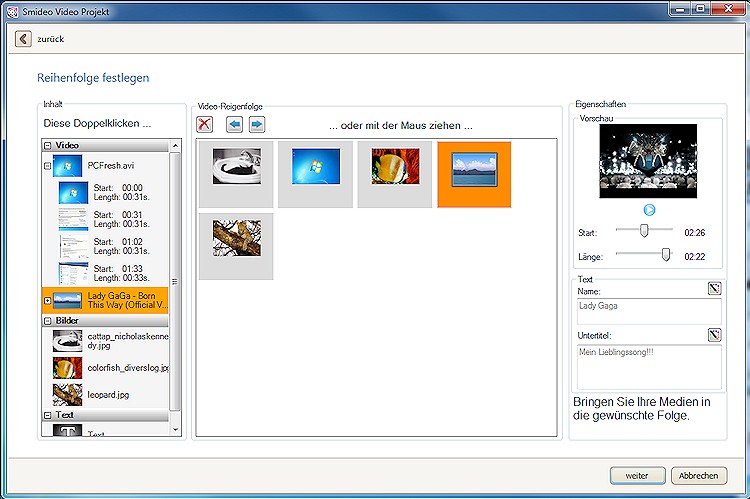Move selected clip right with arrow icon
Screen dimensions: 750x499
[x=256, y=124]
